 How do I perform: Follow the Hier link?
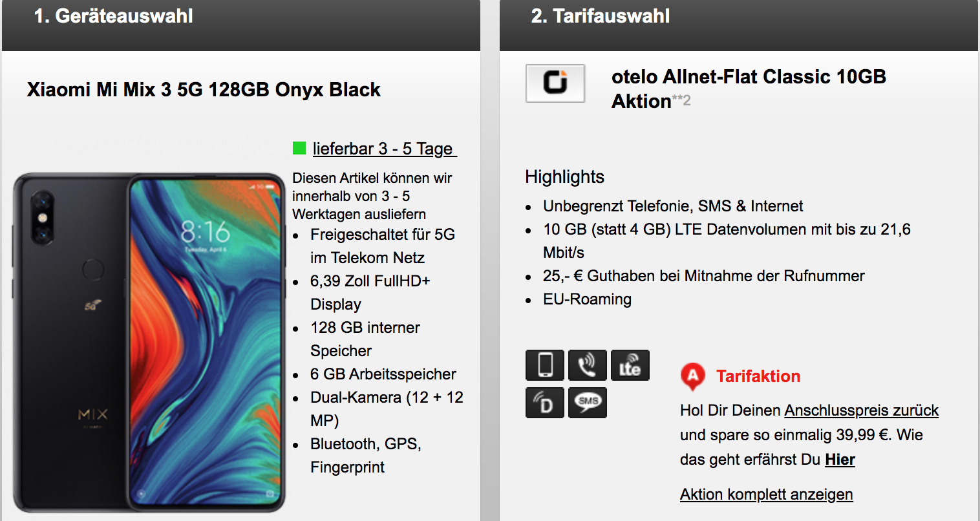tap(840, 460)
